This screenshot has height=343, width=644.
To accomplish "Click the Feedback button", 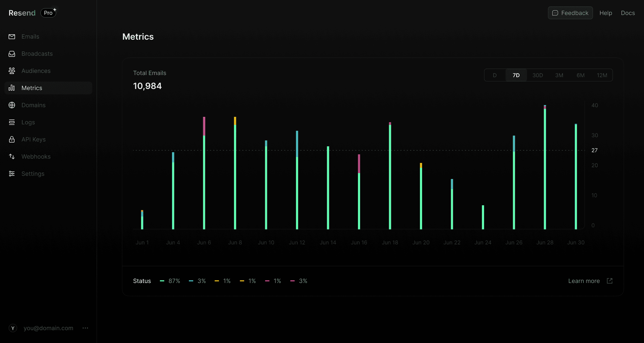I will pyautogui.click(x=570, y=13).
